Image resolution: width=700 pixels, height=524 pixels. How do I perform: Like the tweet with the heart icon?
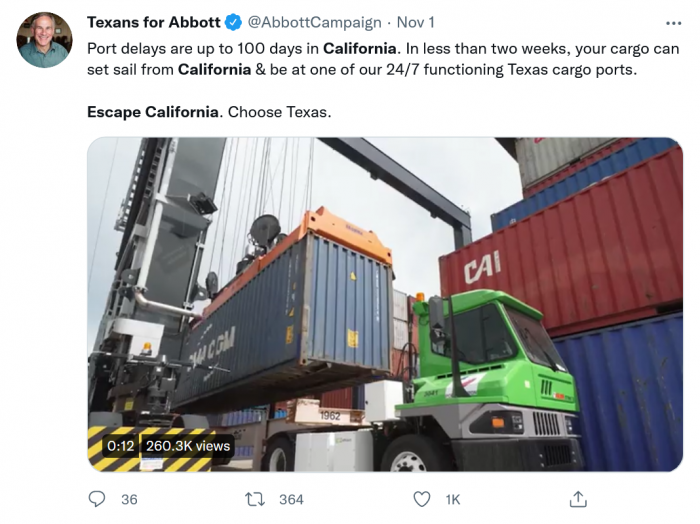[422, 498]
